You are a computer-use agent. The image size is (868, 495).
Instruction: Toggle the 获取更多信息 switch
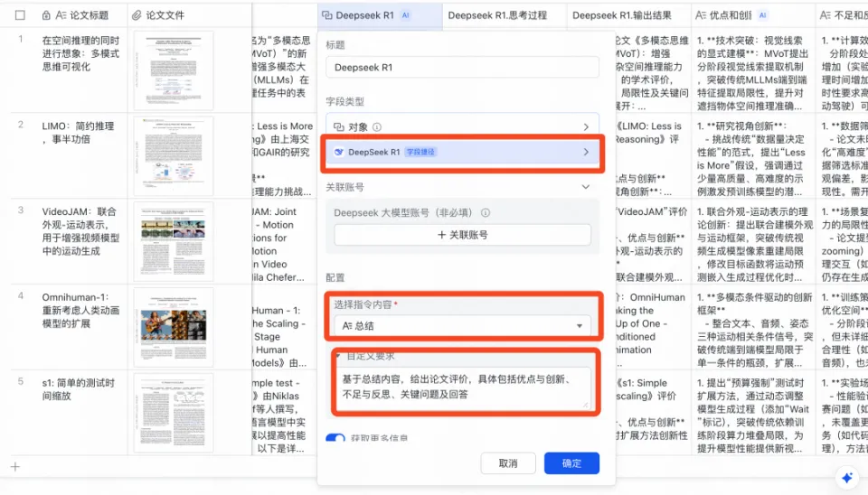pyautogui.click(x=335, y=438)
